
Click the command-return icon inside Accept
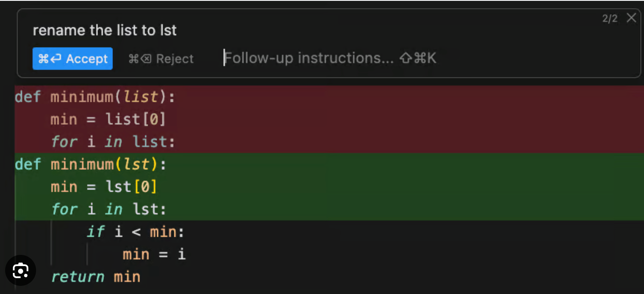[49, 59]
